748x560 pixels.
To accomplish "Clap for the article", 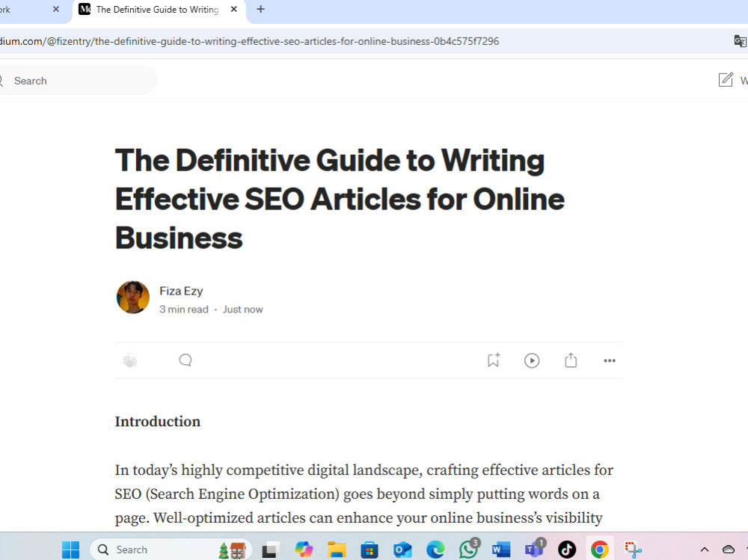I will [129, 360].
